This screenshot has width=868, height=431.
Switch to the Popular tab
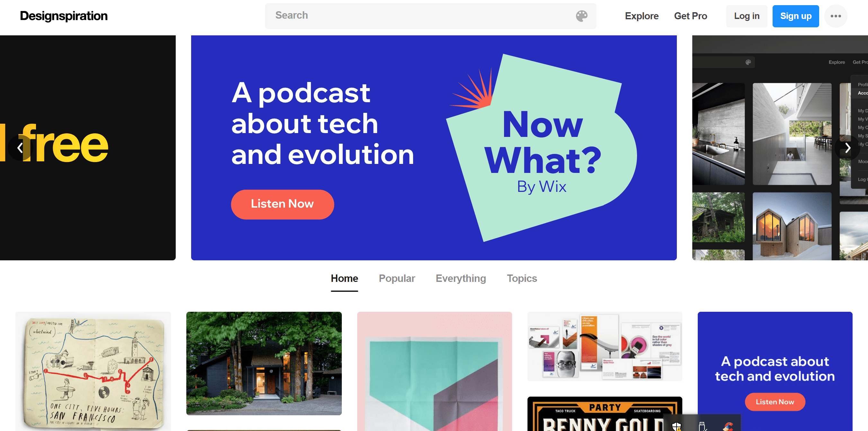pyautogui.click(x=397, y=278)
